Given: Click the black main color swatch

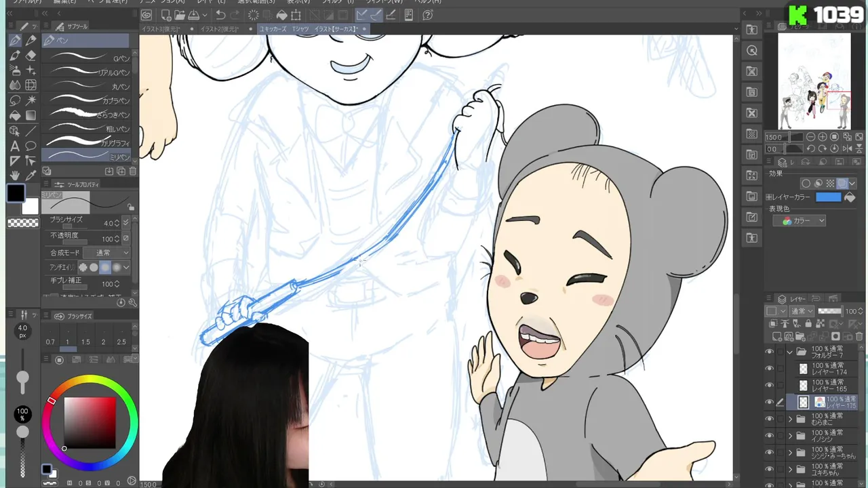Looking at the screenshot, I should (x=16, y=193).
